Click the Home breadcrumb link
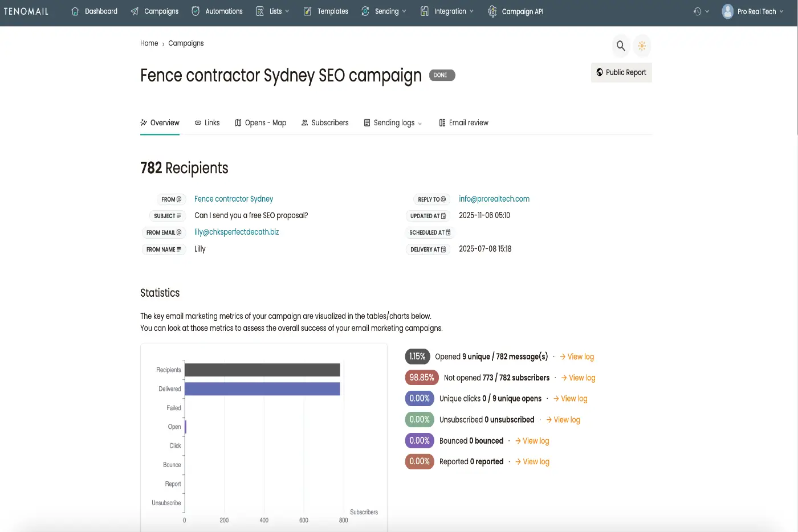The image size is (798, 532). click(149, 43)
